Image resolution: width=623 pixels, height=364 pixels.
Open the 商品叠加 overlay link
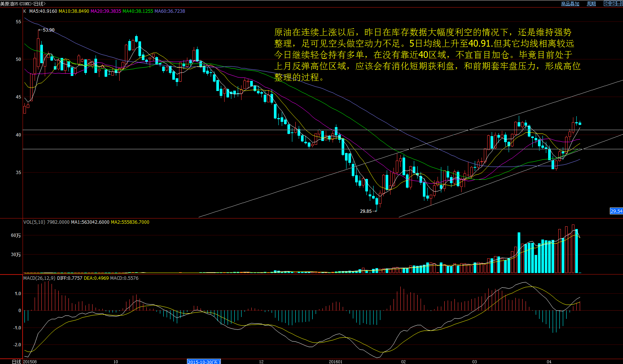570,4
